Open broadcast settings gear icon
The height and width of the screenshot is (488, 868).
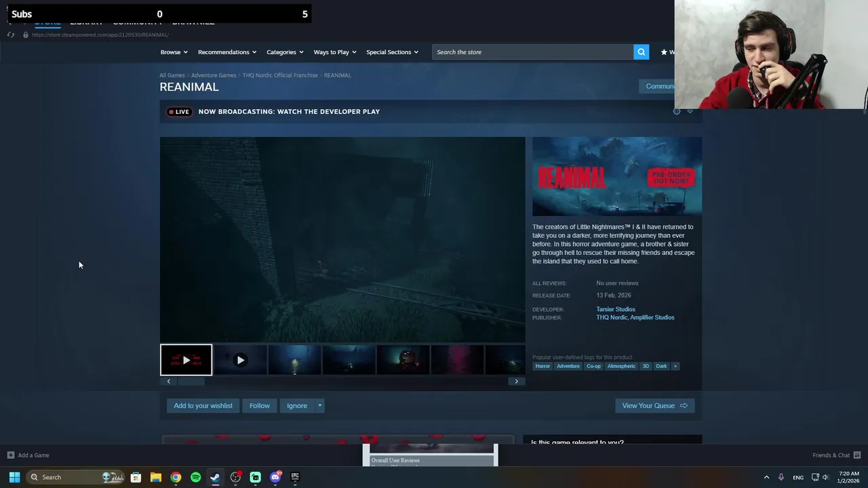tap(676, 111)
